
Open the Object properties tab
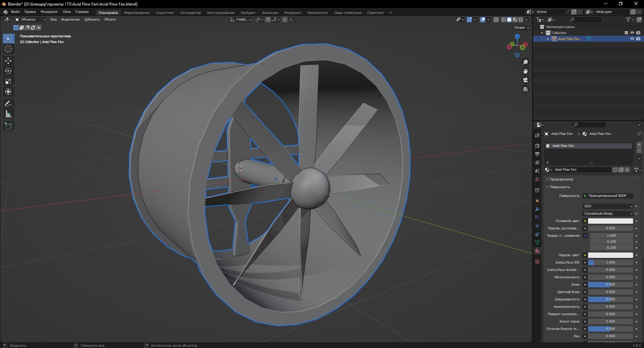[537, 201]
